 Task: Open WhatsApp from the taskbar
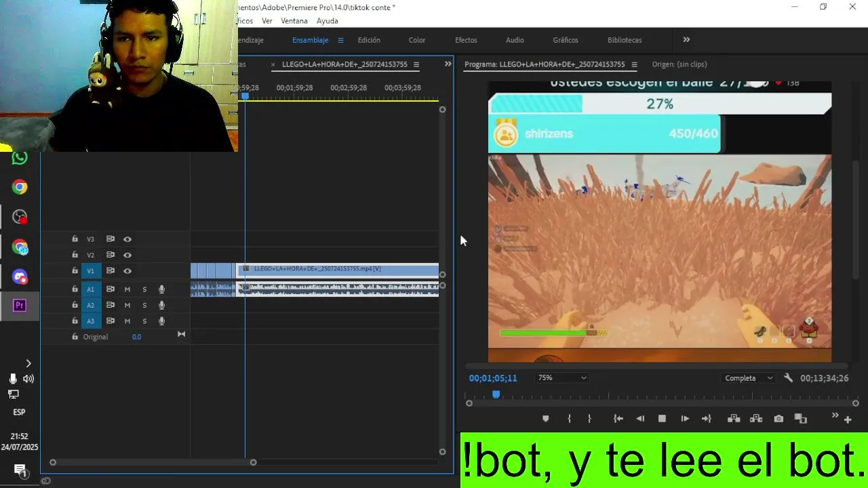[20, 158]
